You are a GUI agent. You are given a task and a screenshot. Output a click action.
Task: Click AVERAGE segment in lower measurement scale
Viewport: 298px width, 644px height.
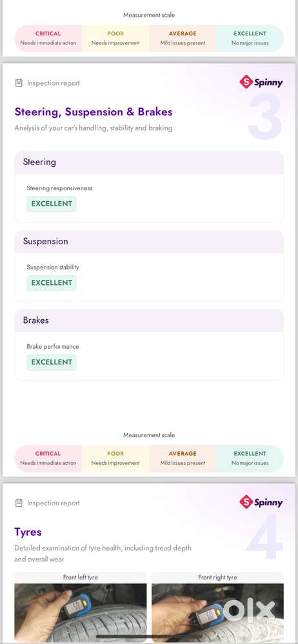click(x=183, y=458)
